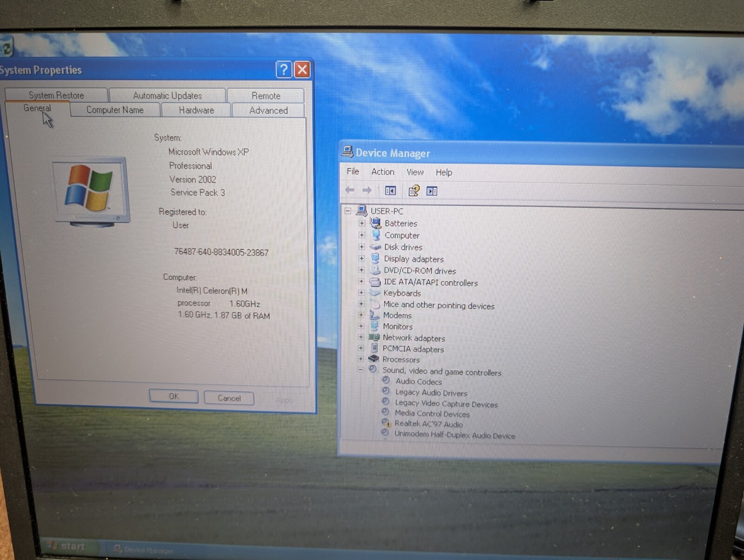Viewport: 744px width, 560px height.
Task: Click the Forward arrow in Device Manager toolbar
Action: coord(367,190)
